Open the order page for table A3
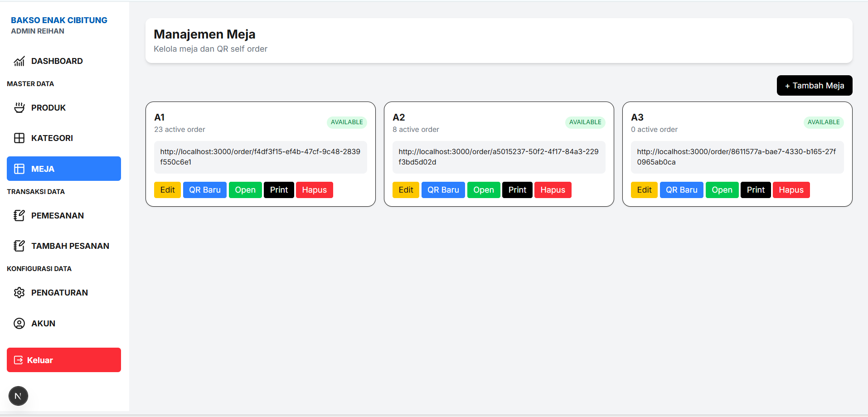 tap(722, 190)
